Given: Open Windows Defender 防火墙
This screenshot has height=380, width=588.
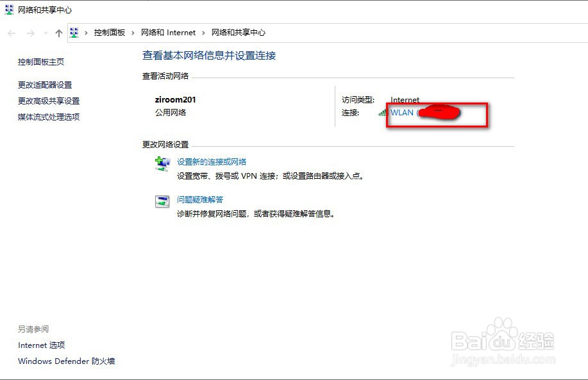Looking at the screenshot, I should coord(66,361).
